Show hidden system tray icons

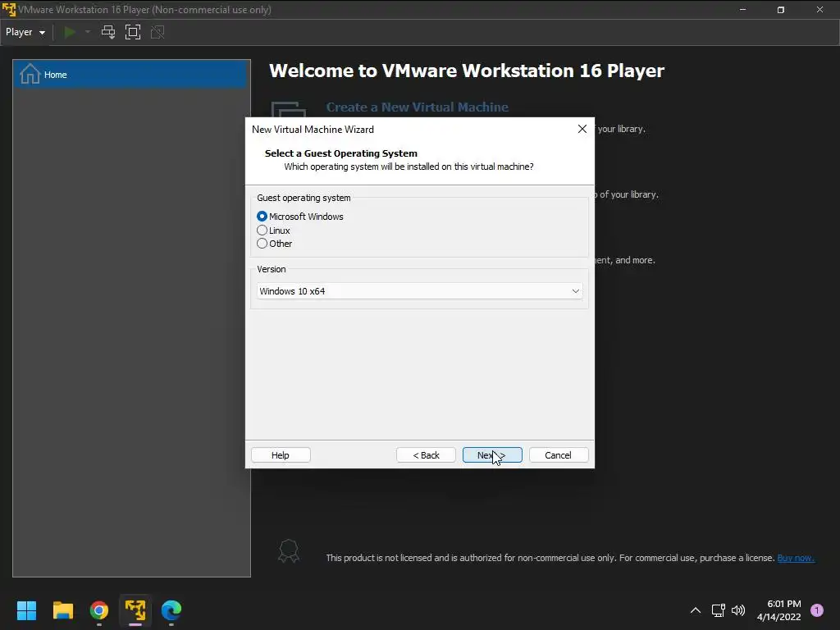696,610
